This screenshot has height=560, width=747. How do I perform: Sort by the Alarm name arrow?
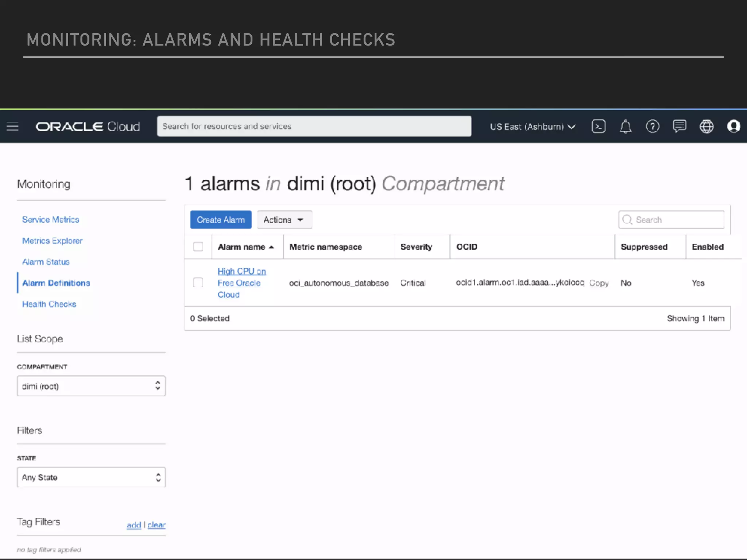pos(271,247)
